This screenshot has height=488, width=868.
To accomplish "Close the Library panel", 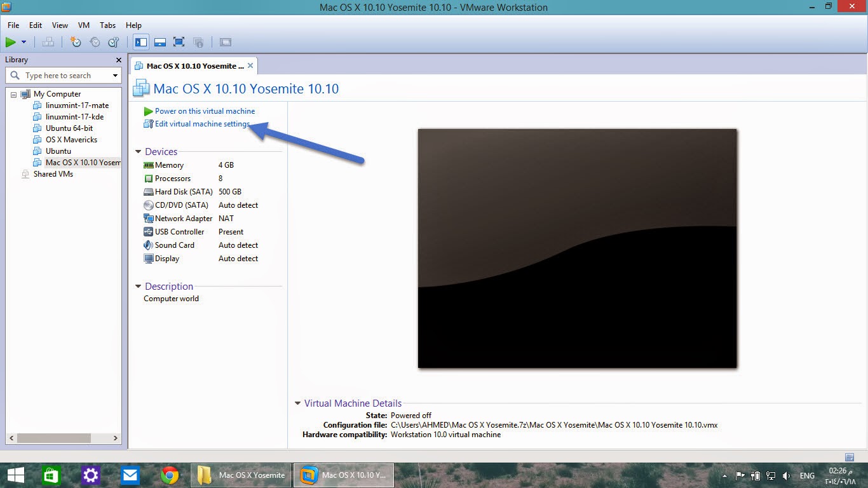I will click(x=118, y=60).
